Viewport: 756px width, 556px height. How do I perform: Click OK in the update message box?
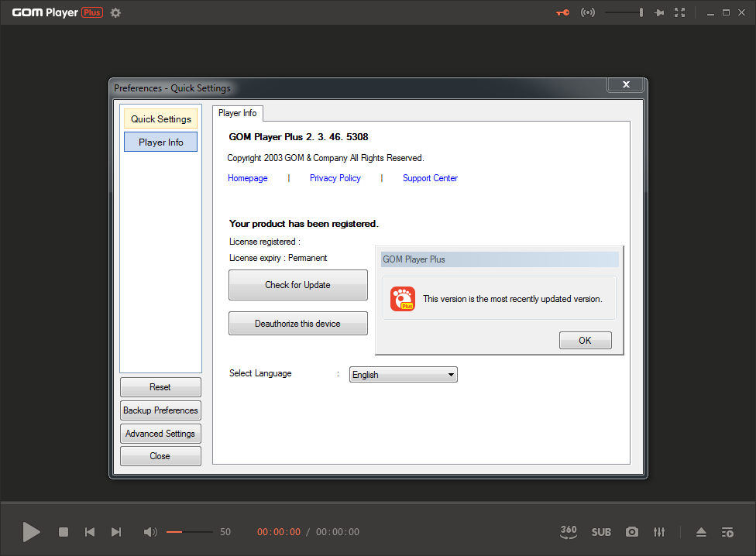coord(586,340)
